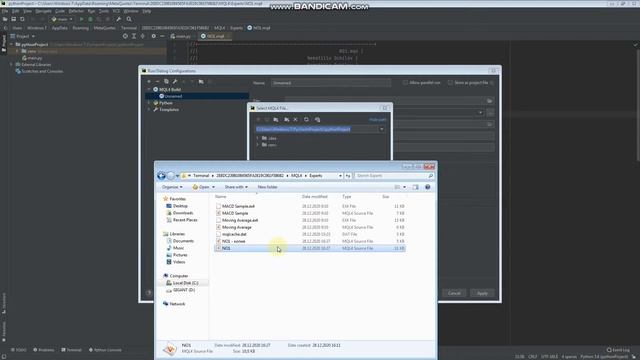Click the wrench Edit templates icon in Run/Debug dialog
Image resolution: width=640 pixels, height=360 pixels.
coord(175,82)
